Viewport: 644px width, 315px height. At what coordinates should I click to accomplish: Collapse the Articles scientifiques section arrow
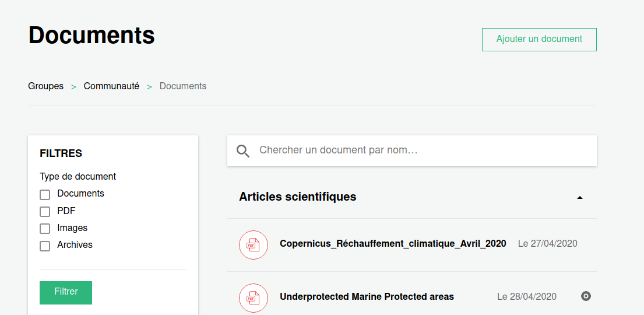click(580, 198)
